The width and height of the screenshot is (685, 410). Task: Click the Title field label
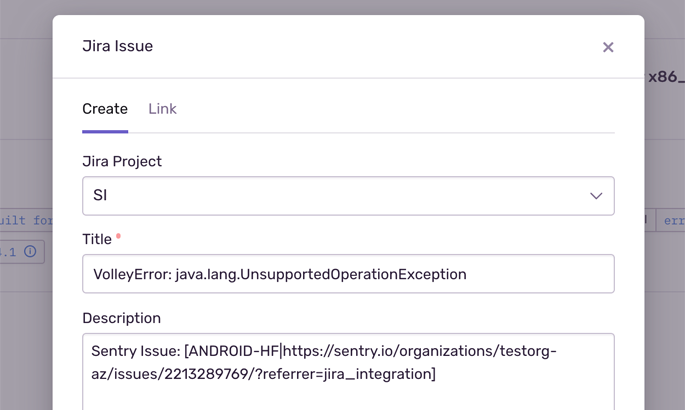tap(97, 239)
